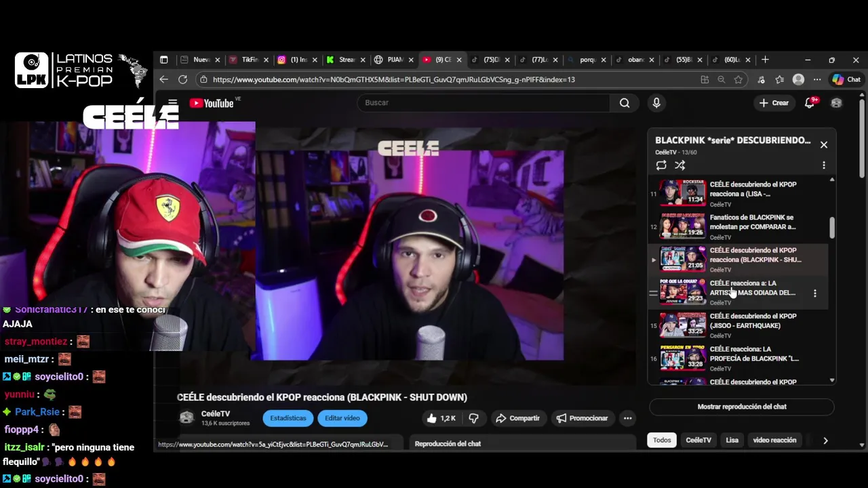Click the Estadísticas button
The width and height of the screenshot is (868, 488).
[288, 418]
